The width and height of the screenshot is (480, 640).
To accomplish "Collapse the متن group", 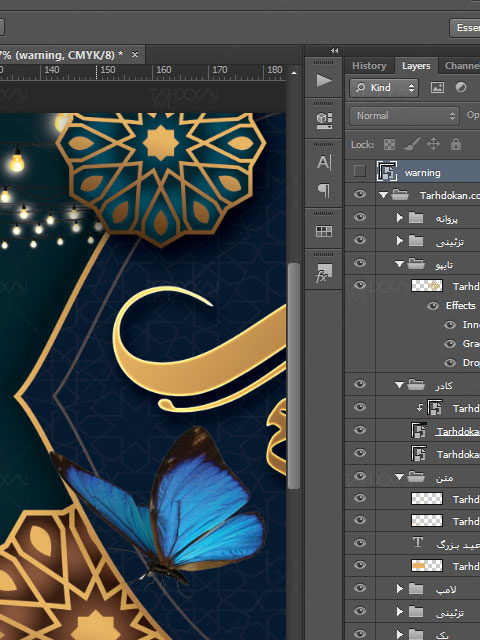I will click(400, 477).
